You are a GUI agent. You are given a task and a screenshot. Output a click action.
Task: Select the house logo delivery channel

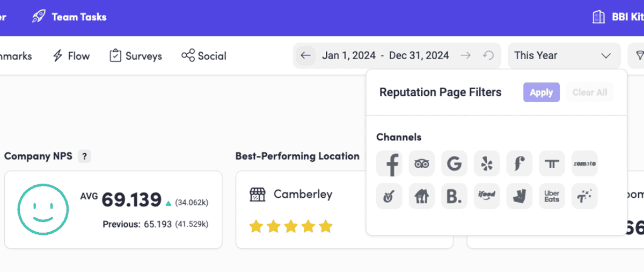[x=422, y=196]
